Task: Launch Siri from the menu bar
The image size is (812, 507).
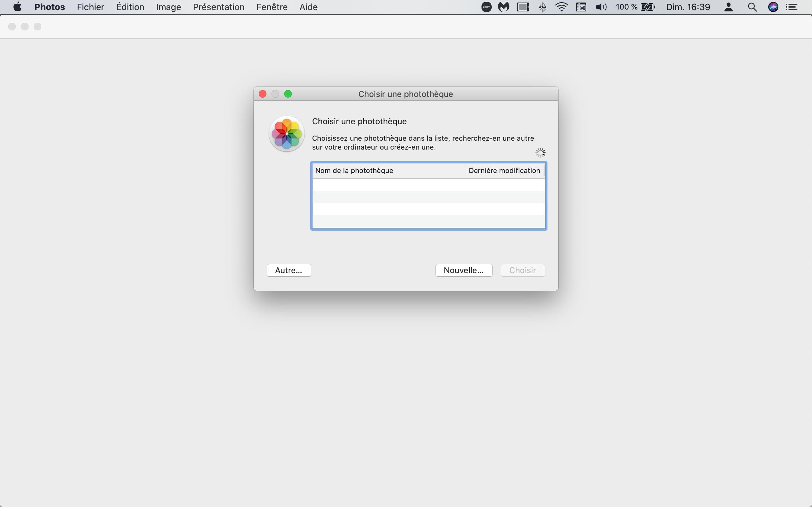Action: click(x=773, y=7)
